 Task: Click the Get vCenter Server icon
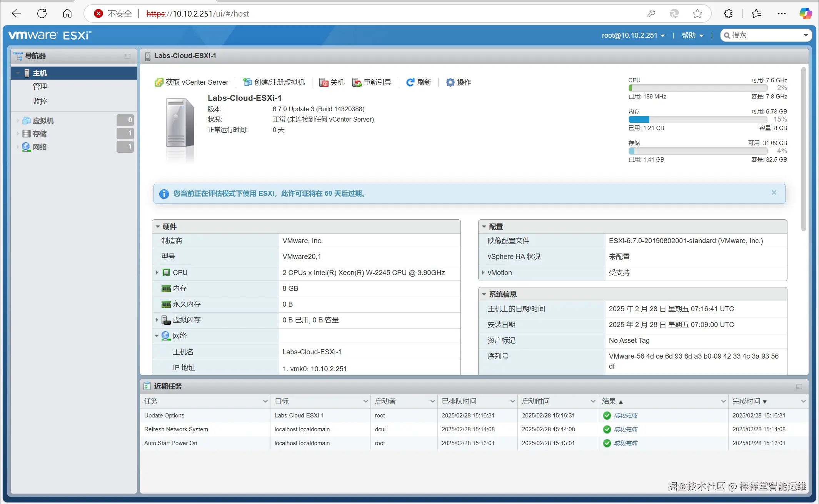pyautogui.click(x=159, y=82)
